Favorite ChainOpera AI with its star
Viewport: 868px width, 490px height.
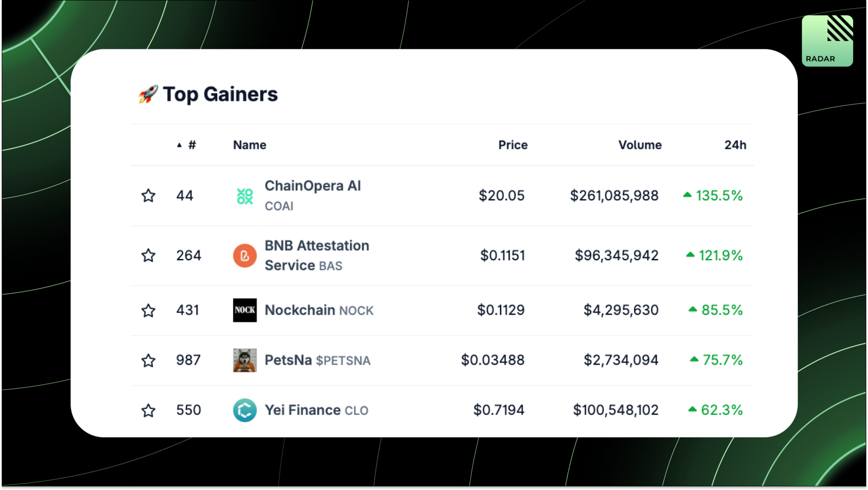(x=148, y=195)
